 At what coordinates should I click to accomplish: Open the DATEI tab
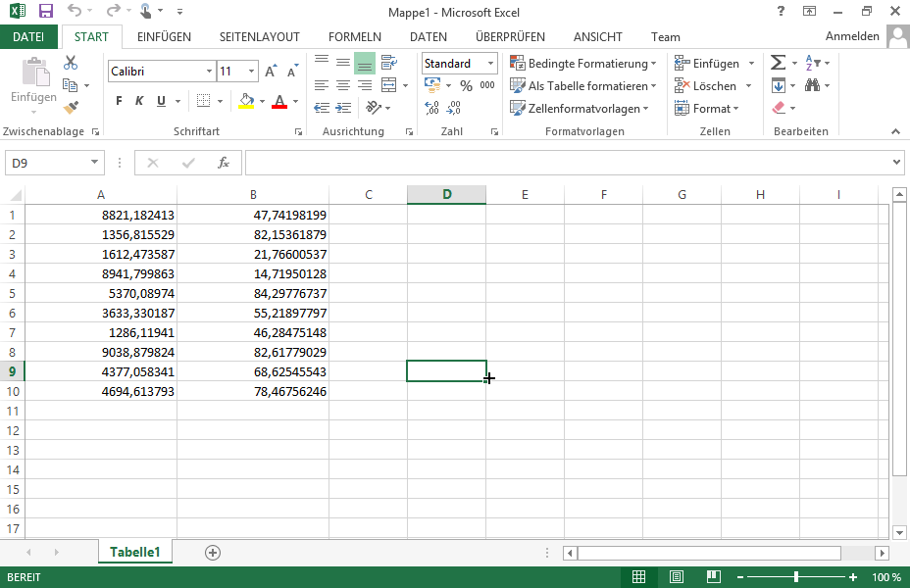tap(28, 36)
